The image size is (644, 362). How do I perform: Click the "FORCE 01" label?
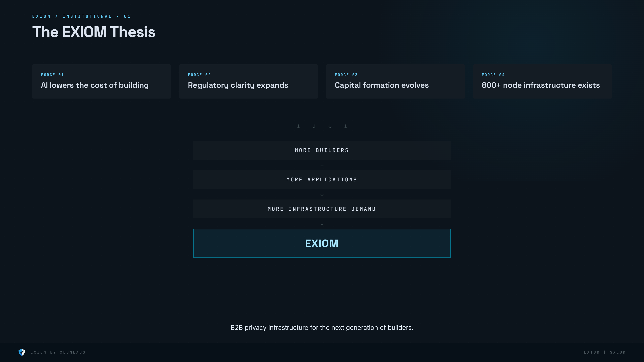52,75
